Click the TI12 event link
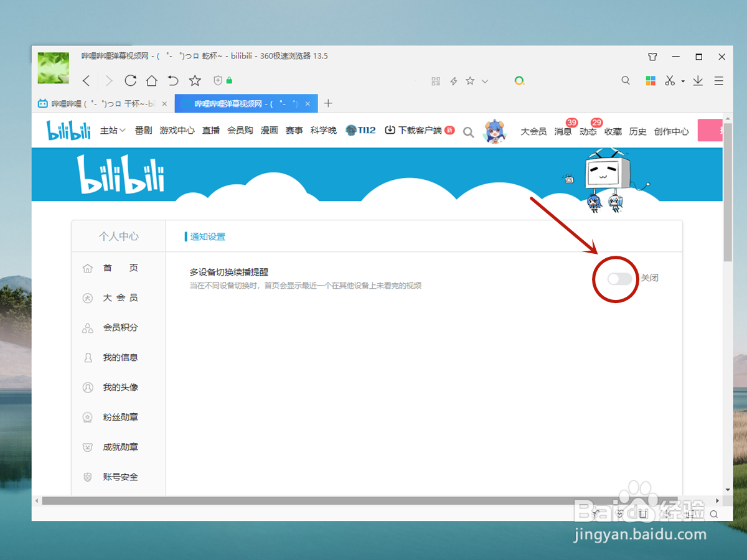The height and width of the screenshot is (560, 747). (360, 130)
